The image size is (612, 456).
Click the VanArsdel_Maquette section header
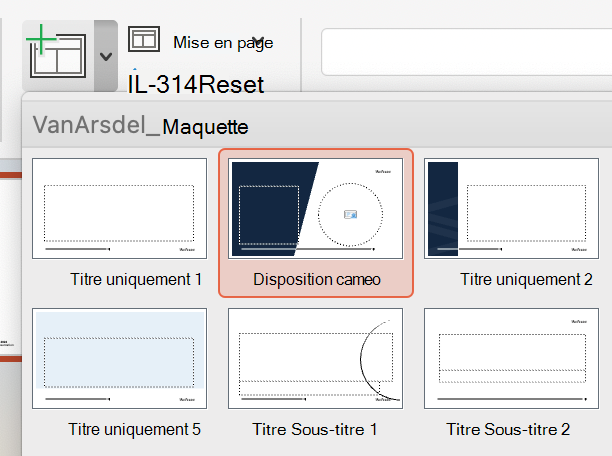coord(140,126)
